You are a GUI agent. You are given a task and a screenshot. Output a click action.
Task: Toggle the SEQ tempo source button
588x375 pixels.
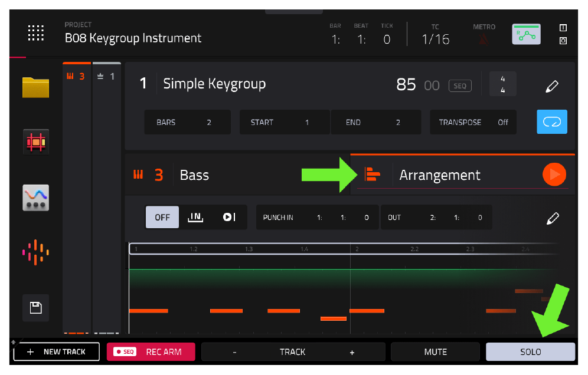click(460, 85)
